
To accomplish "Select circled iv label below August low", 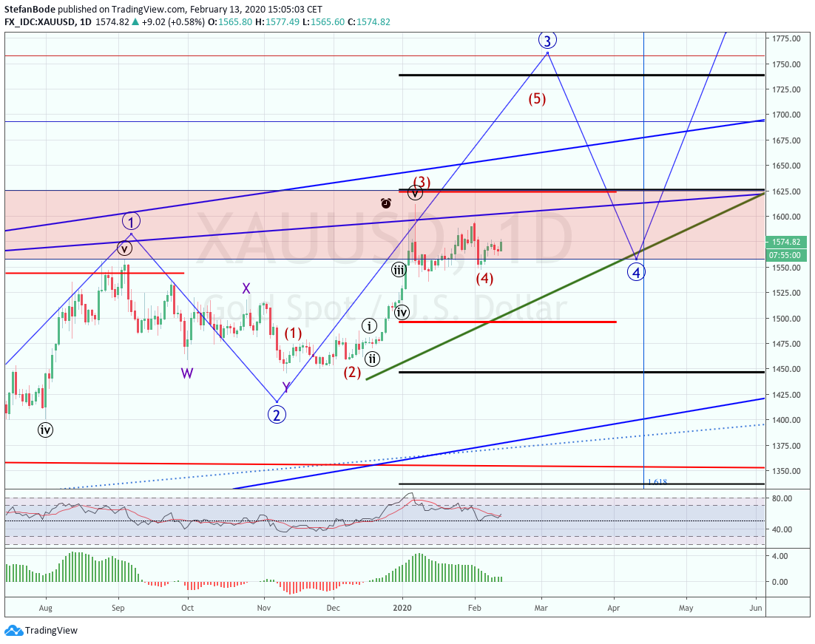I will point(45,430).
